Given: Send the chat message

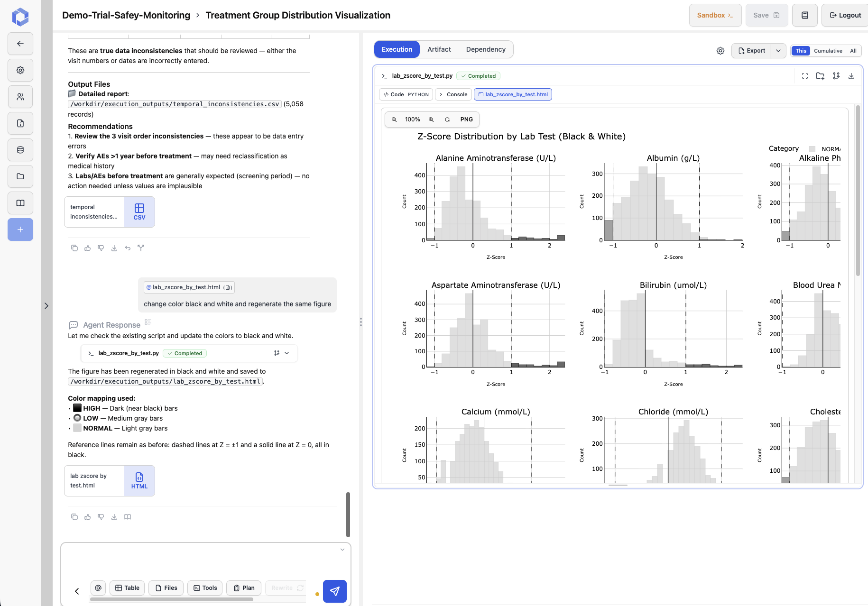Looking at the screenshot, I should 335,591.
